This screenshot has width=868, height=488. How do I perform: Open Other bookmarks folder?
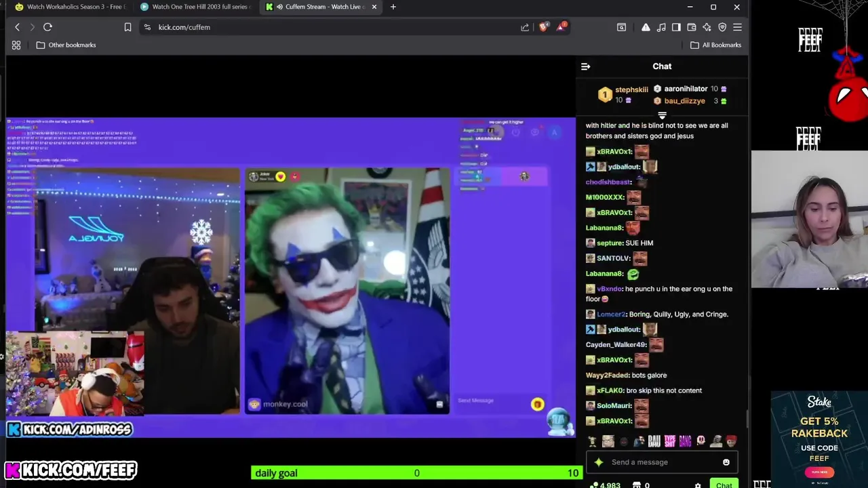tap(66, 45)
